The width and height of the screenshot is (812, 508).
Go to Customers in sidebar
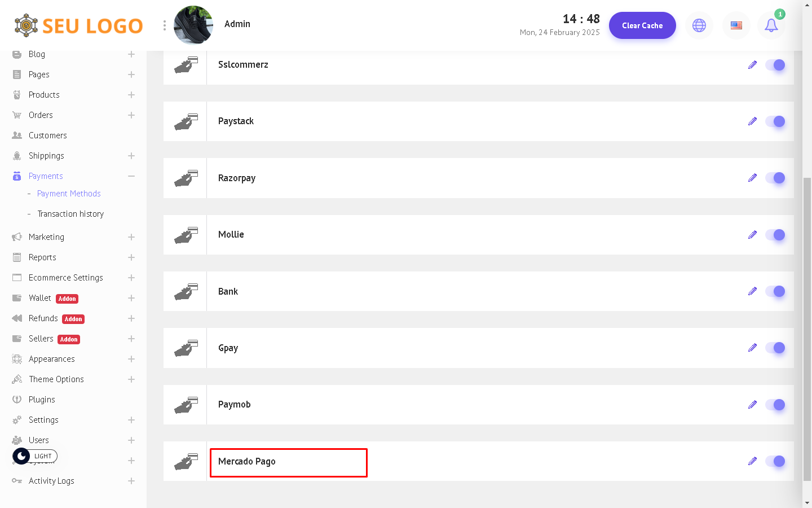pos(47,135)
